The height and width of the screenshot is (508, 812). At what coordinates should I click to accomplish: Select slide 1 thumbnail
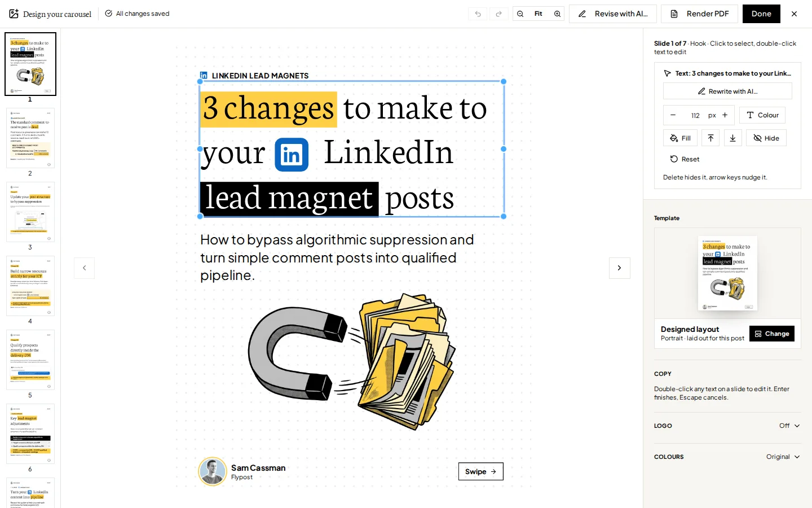pyautogui.click(x=30, y=64)
